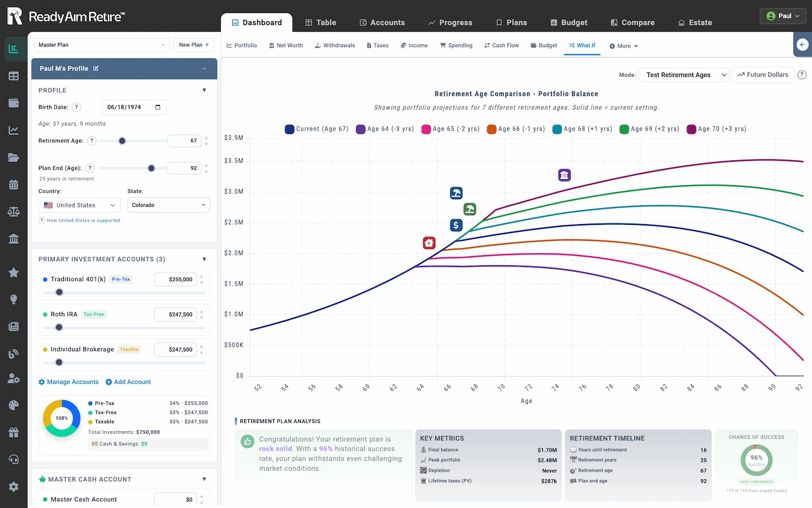This screenshot has height=508, width=812.
Task: Click the New Plan button
Action: (193, 45)
